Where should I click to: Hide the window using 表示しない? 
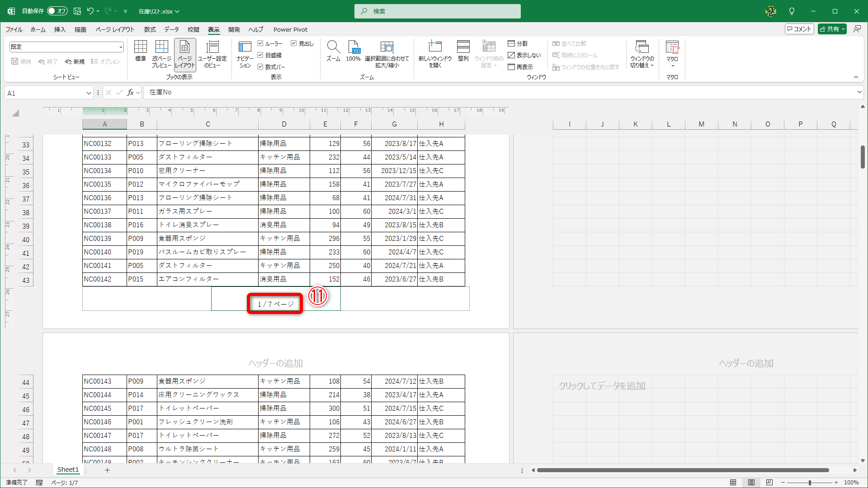click(x=524, y=55)
